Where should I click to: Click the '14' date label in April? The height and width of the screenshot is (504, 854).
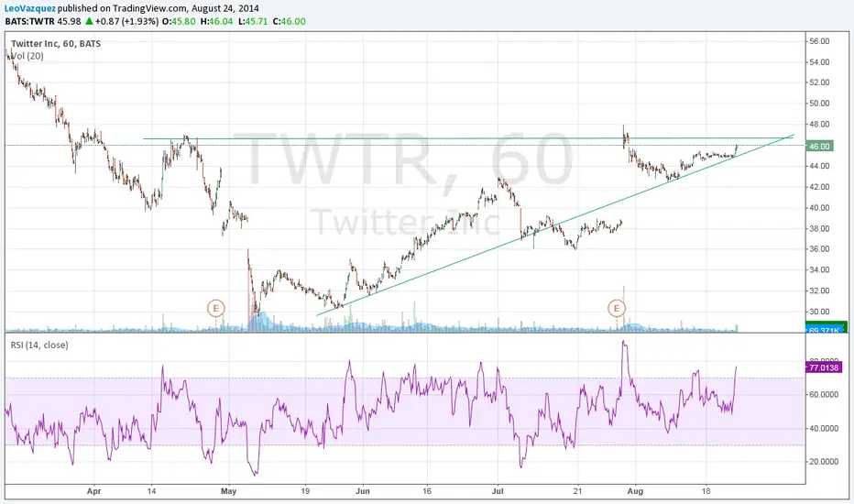coord(151,491)
